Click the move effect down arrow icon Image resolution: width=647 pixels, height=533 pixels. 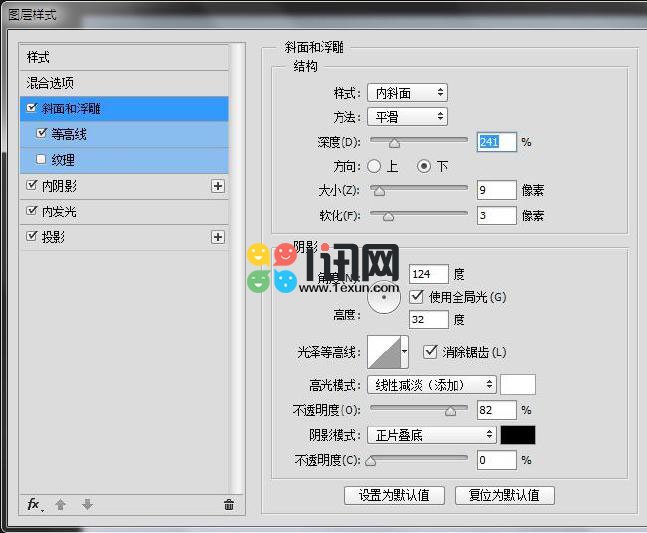coord(87,504)
